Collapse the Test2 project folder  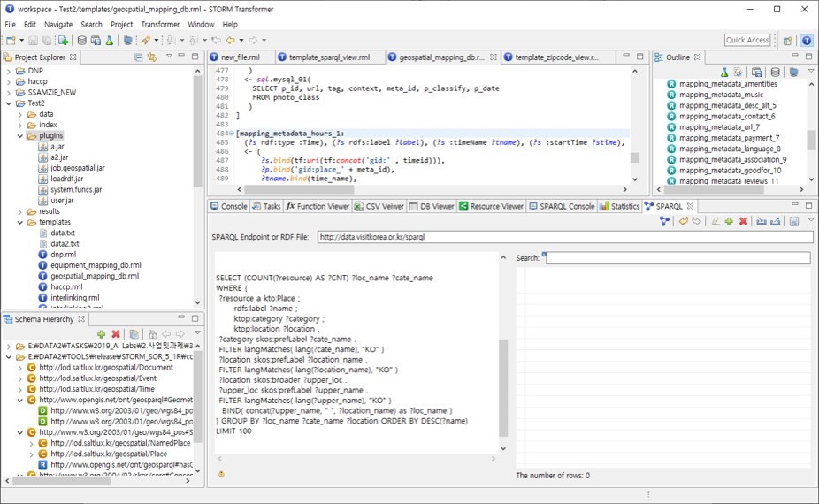pyautogui.click(x=8, y=103)
